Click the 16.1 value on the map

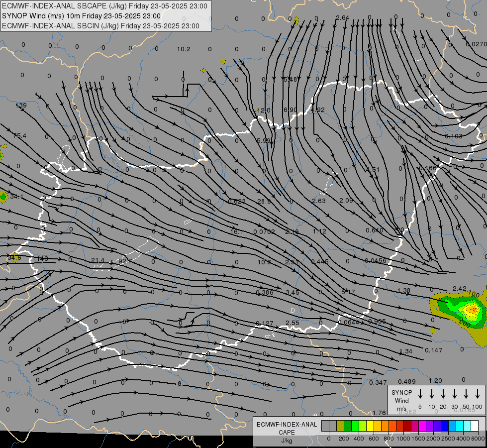237,232
